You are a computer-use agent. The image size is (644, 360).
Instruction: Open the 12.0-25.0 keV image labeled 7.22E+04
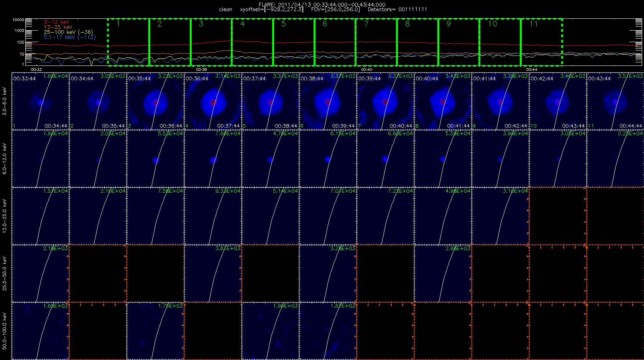coord(386,216)
